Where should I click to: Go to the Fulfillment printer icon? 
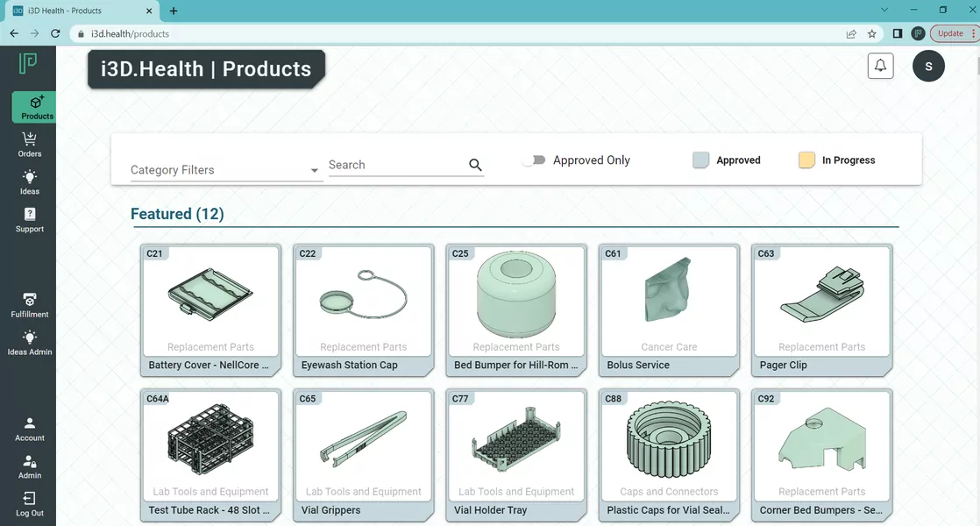click(30, 300)
